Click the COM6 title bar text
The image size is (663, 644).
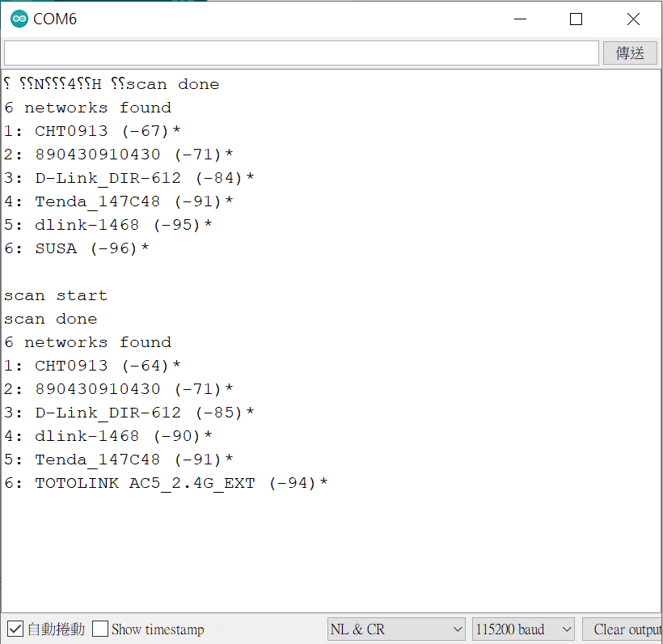coord(55,19)
